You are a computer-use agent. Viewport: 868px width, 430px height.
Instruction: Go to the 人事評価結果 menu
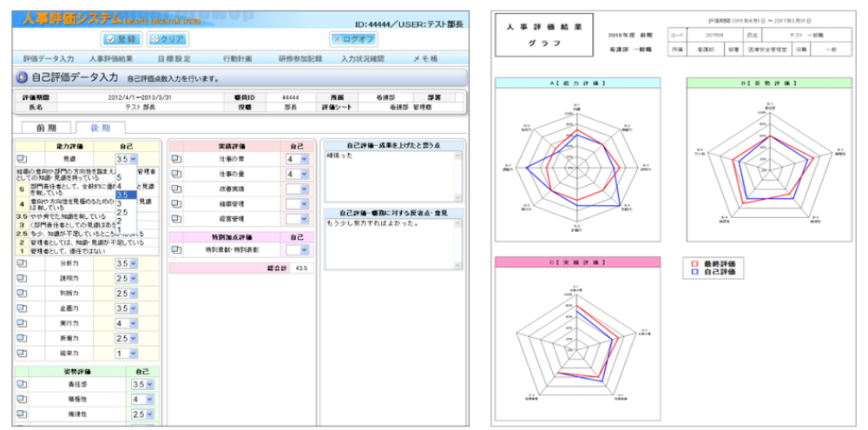coord(111,58)
